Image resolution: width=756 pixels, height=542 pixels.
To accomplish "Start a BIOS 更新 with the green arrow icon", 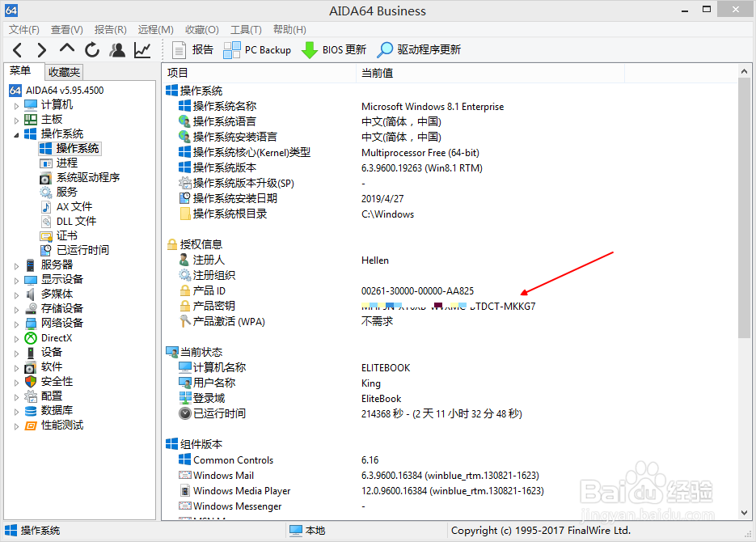I will (310, 49).
